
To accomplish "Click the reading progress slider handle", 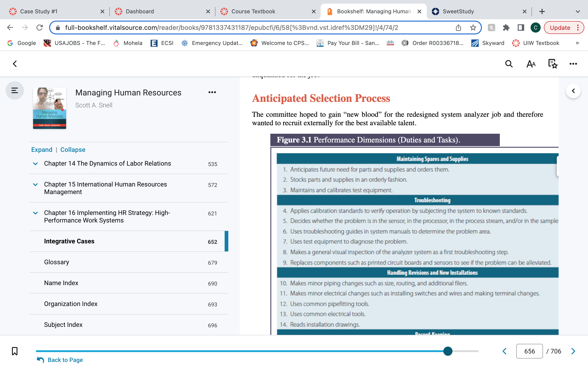I will tap(448, 351).
